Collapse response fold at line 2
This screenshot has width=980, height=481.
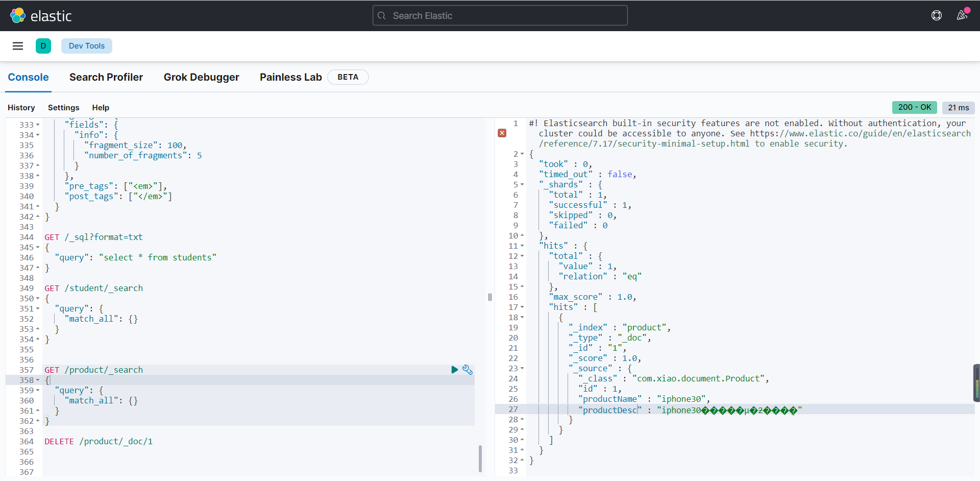pos(522,154)
